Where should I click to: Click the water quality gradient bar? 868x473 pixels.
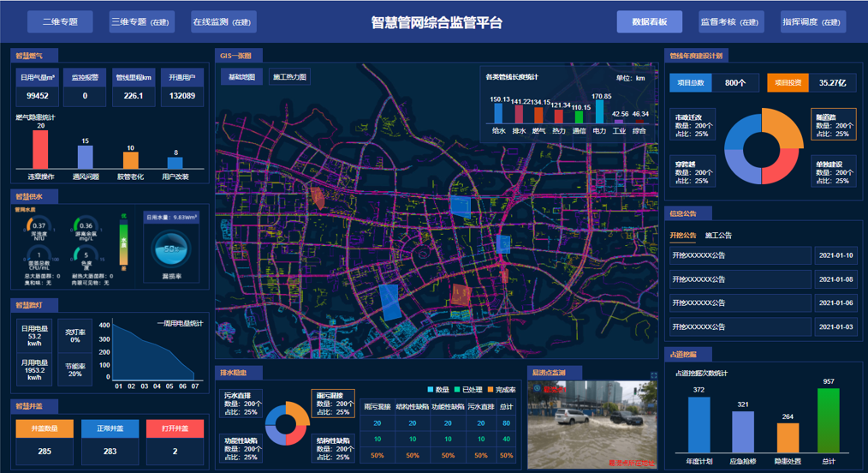coord(123,241)
